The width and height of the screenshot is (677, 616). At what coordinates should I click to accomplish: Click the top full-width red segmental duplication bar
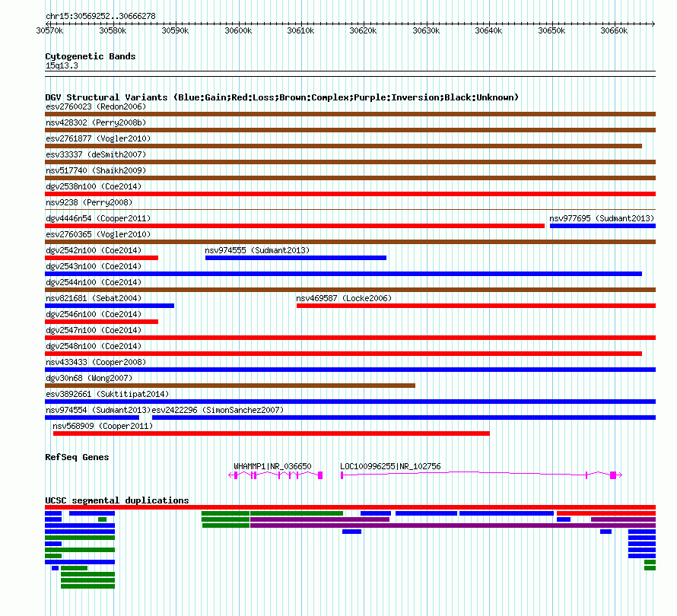point(350,507)
